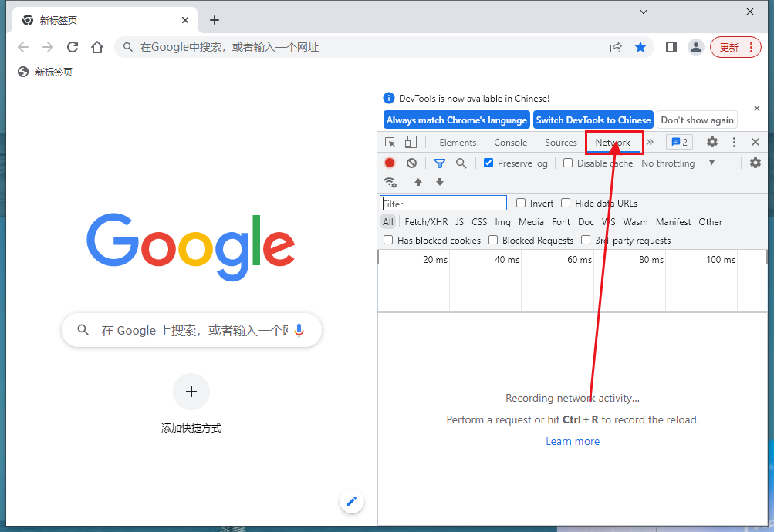Toggle the network filter funnel icon

439,163
